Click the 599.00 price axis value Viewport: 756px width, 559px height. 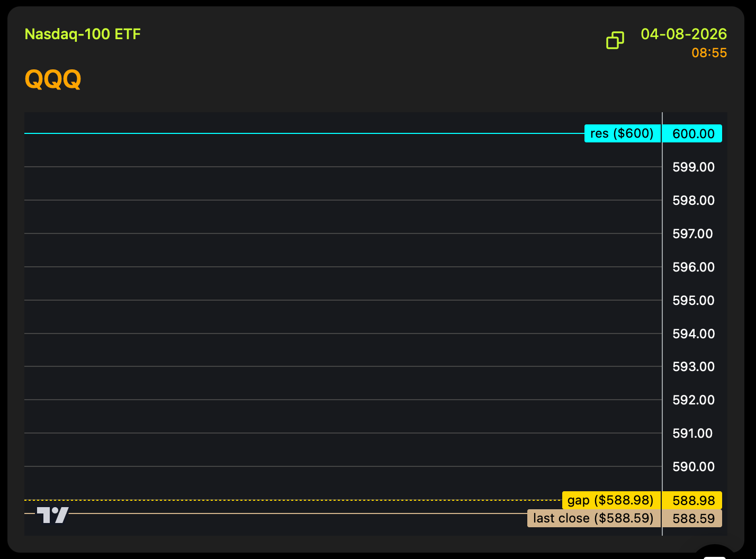coord(694,167)
